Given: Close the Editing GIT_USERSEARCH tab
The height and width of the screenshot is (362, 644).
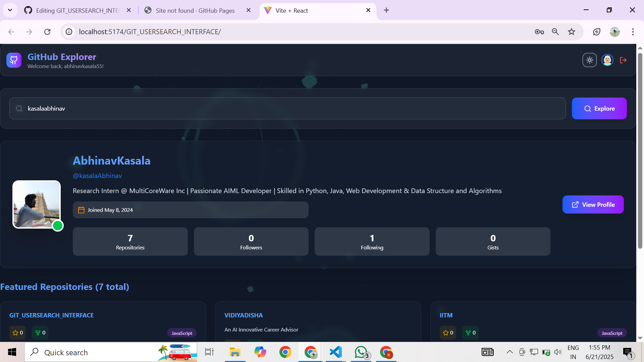Looking at the screenshot, I should [x=129, y=10].
